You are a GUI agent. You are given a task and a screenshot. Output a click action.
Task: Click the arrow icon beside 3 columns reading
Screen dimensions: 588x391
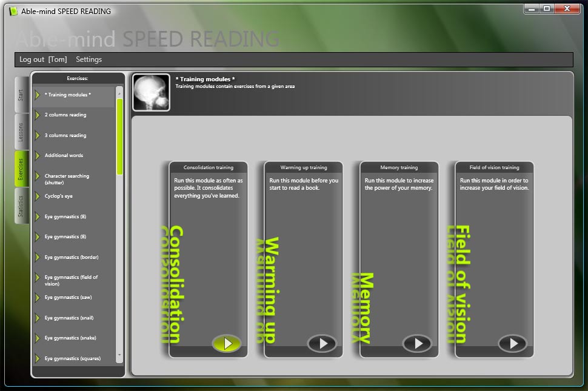tap(38, 135)
